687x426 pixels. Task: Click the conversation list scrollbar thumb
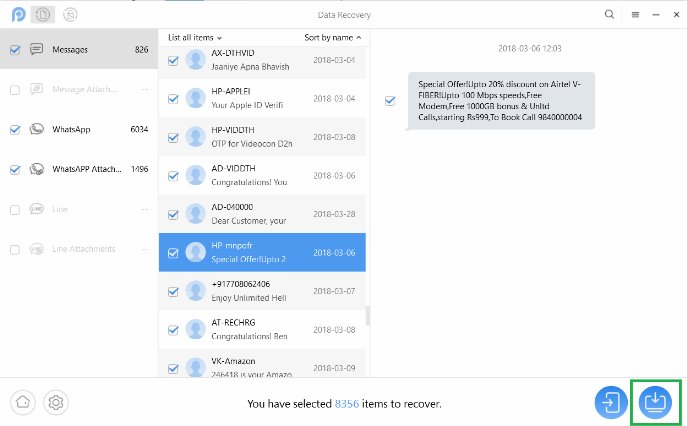(368, 316)
